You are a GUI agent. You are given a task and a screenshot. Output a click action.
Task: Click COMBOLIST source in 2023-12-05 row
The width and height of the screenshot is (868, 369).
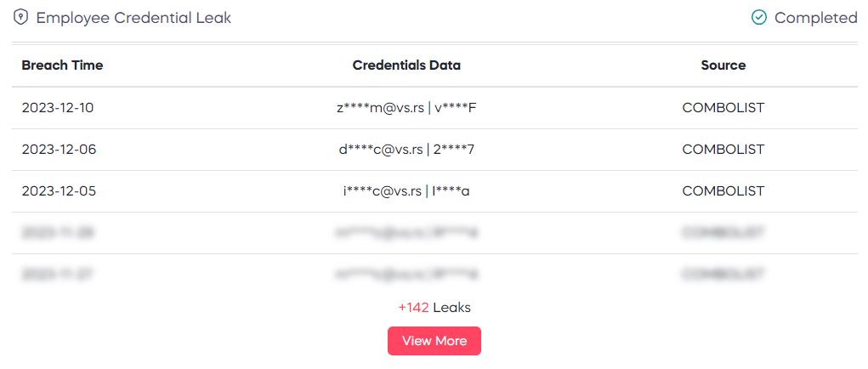[x=723, y=190]
